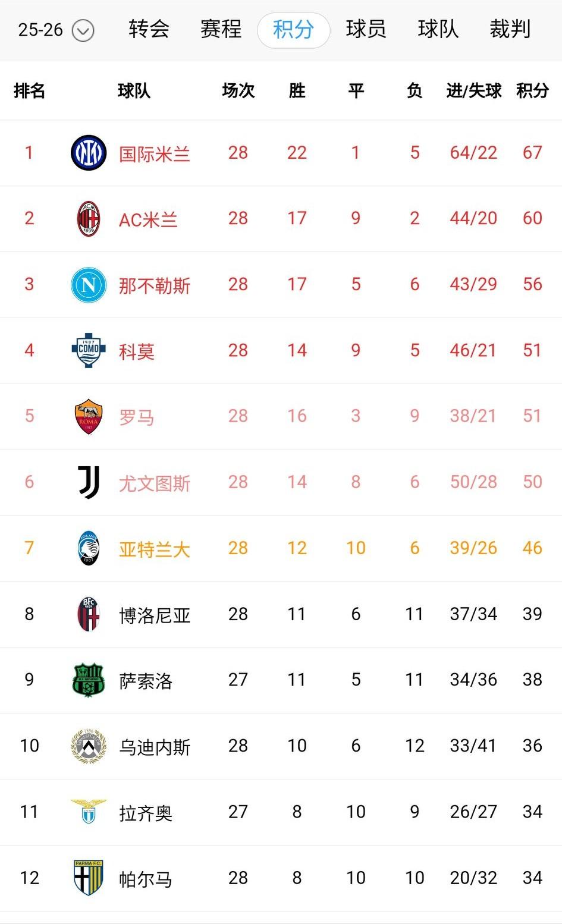Open the 国际米兰 team page
Image resolution: width=562 pixels, height=924 pixels.
pyautogui.click(x=155, y=152)
